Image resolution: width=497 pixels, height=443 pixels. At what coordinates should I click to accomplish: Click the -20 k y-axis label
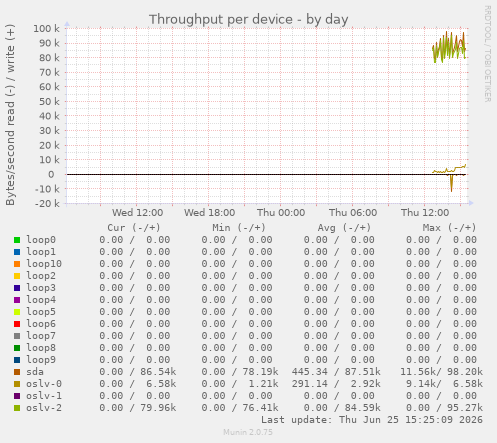pos(47,204)
